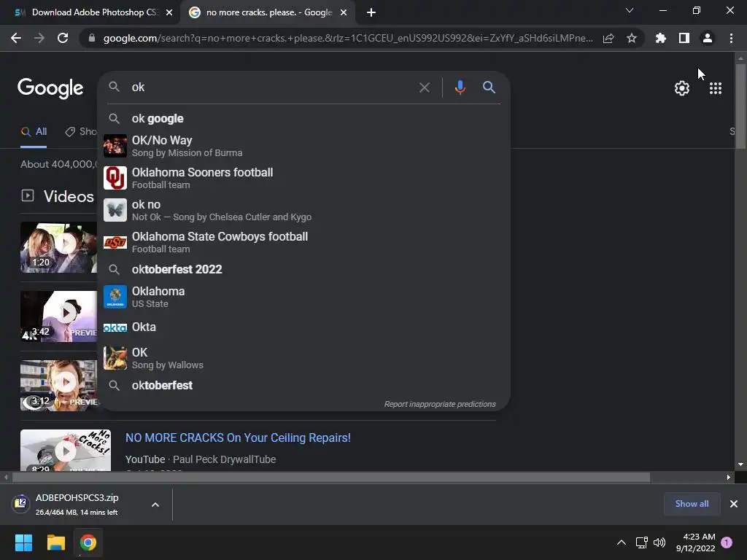This screenshot has height=560, width=747.
Task: Select the 'no more cracks. please.' tab
Action: click(x=269, y=12)
